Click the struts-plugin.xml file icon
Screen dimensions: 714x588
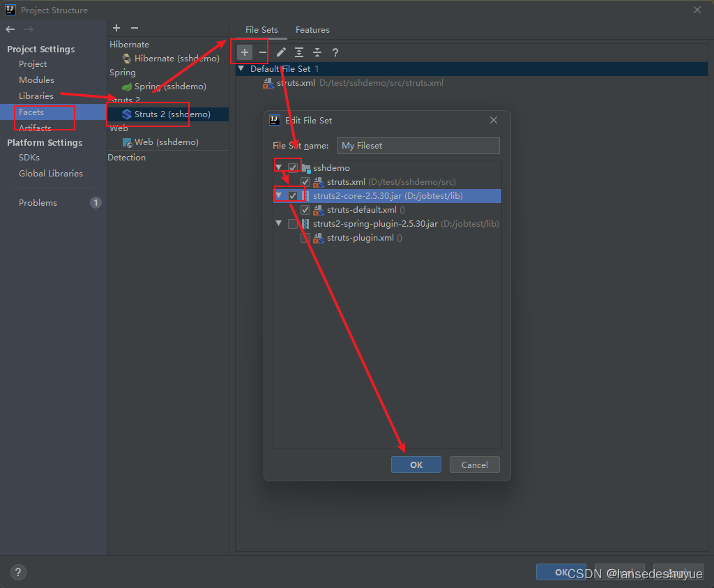pos(319,239)
